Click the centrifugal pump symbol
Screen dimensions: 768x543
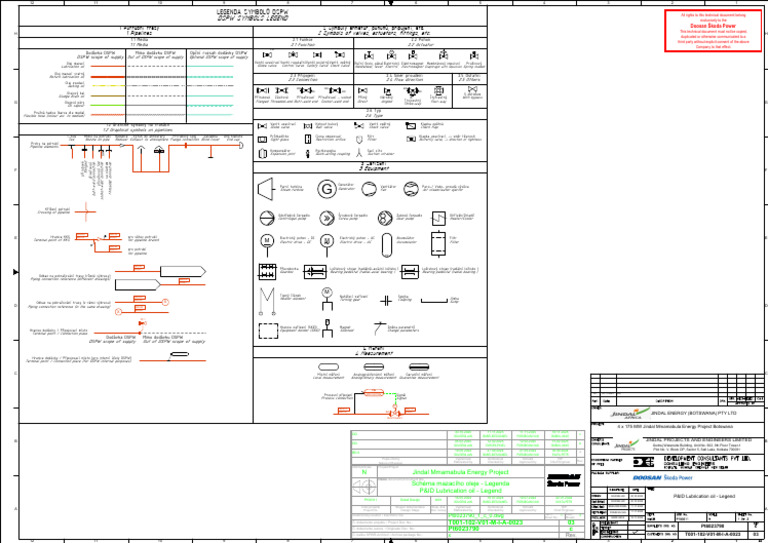pyautogui.click(x=267, y=218)
